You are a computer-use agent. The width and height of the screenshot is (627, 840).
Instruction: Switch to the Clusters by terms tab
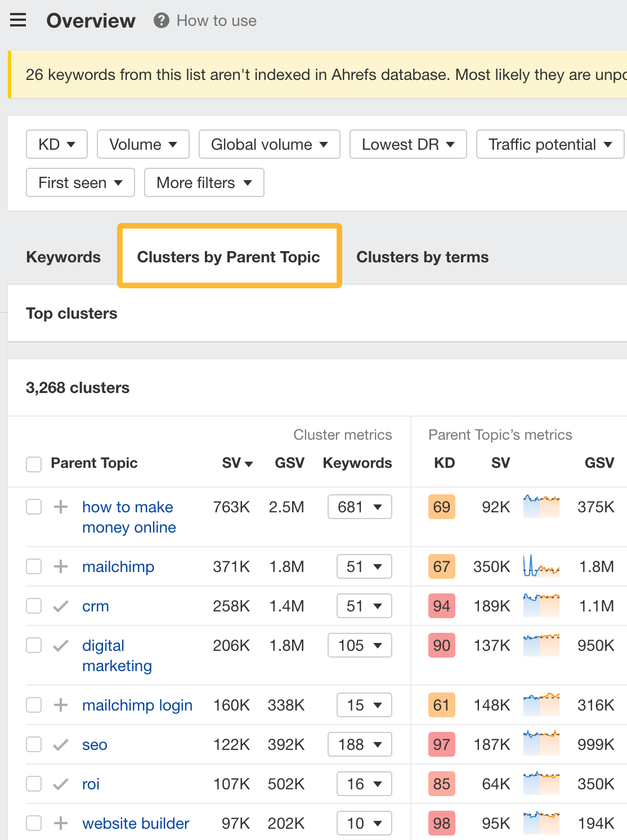pyautogui.click(x=422, y=257)
